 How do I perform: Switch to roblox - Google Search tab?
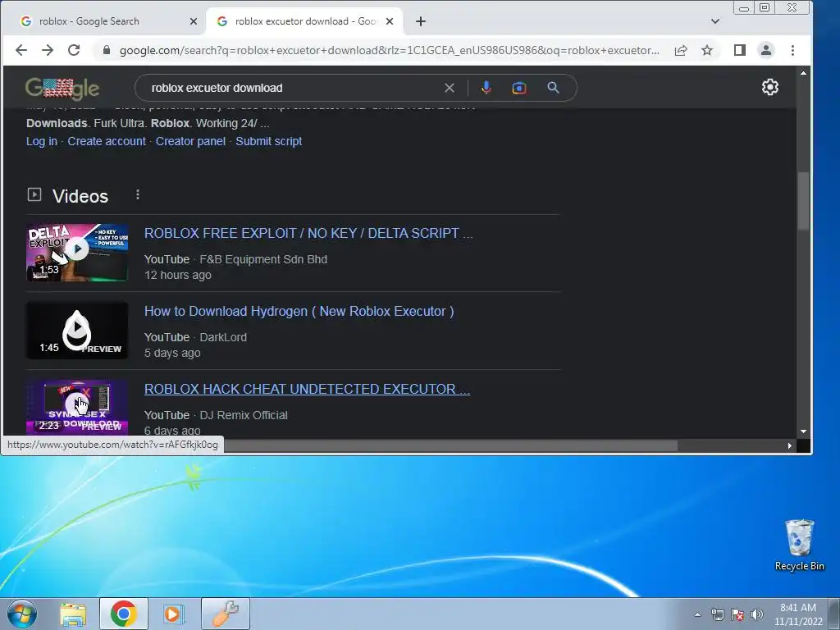(104, 21)
